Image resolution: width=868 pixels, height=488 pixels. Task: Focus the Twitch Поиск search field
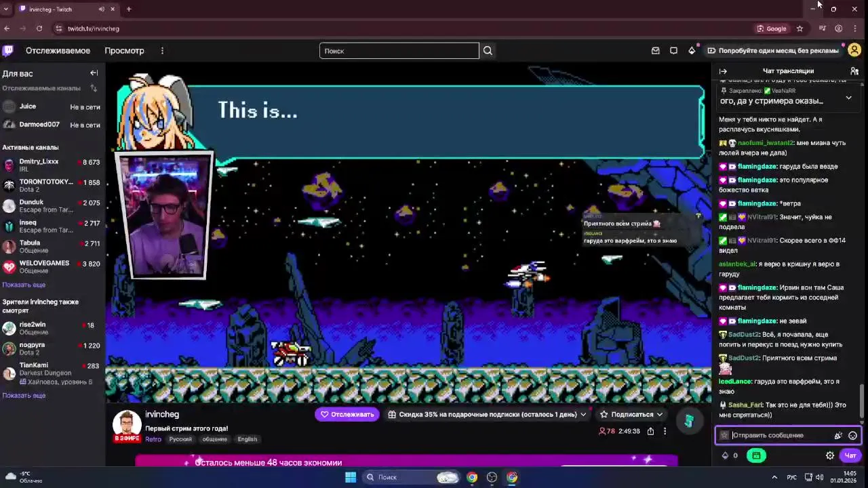click(399, 51)
